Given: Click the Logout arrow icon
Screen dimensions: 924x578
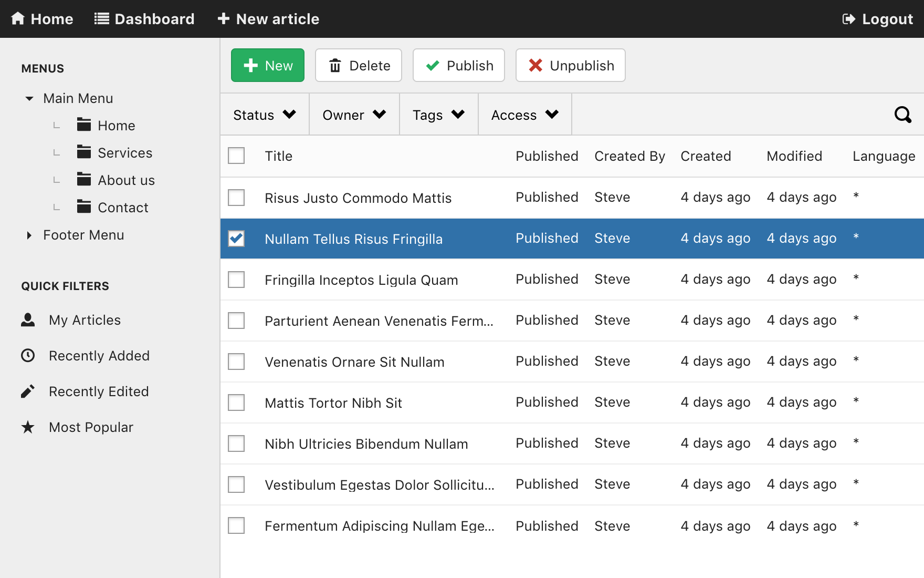Looking at the screenshot, I should 848,19.
